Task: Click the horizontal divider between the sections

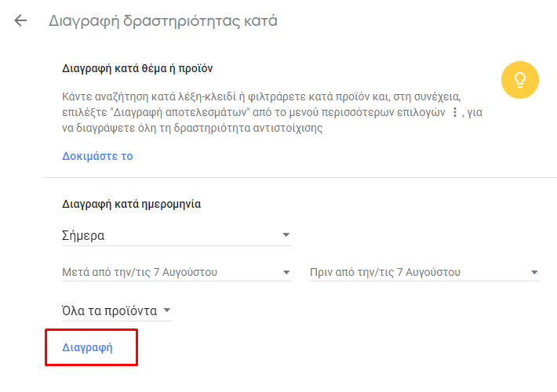Action: 300,177
